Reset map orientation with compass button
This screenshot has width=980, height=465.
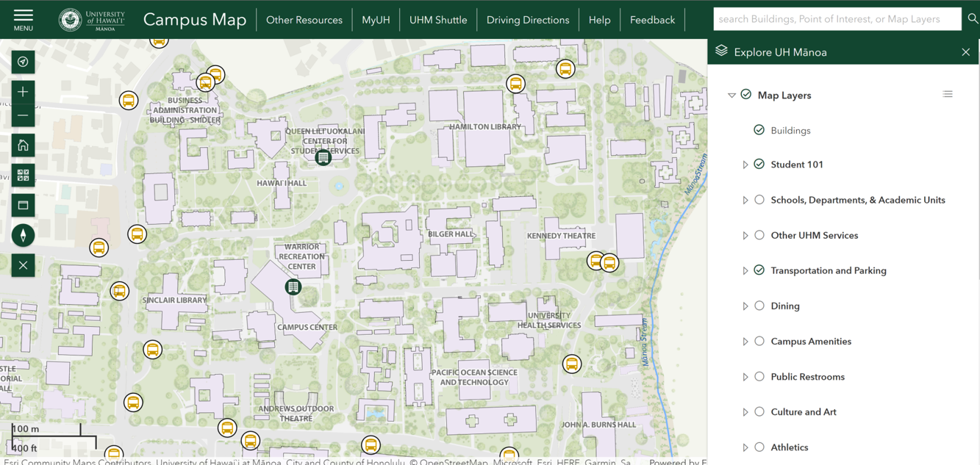(23, 235)
